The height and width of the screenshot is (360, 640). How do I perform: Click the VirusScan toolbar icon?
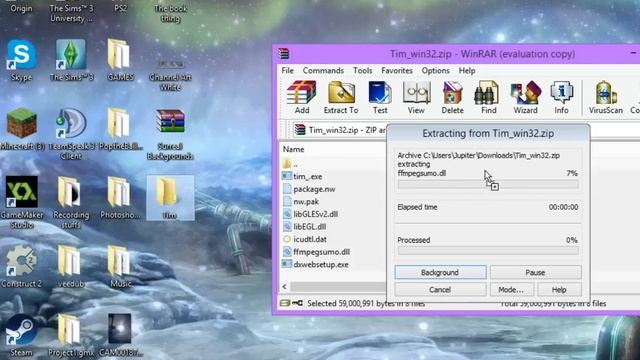point(606,97)
